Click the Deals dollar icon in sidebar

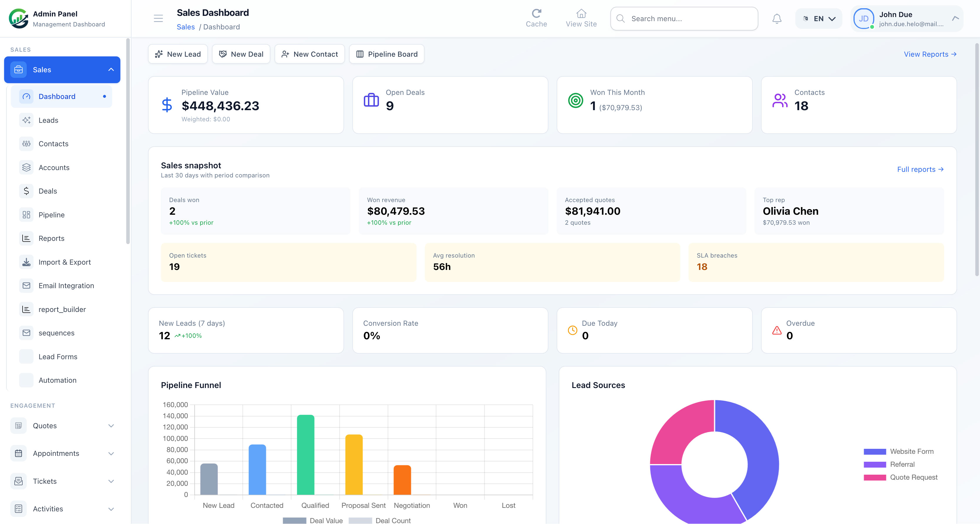coord(26,191)
